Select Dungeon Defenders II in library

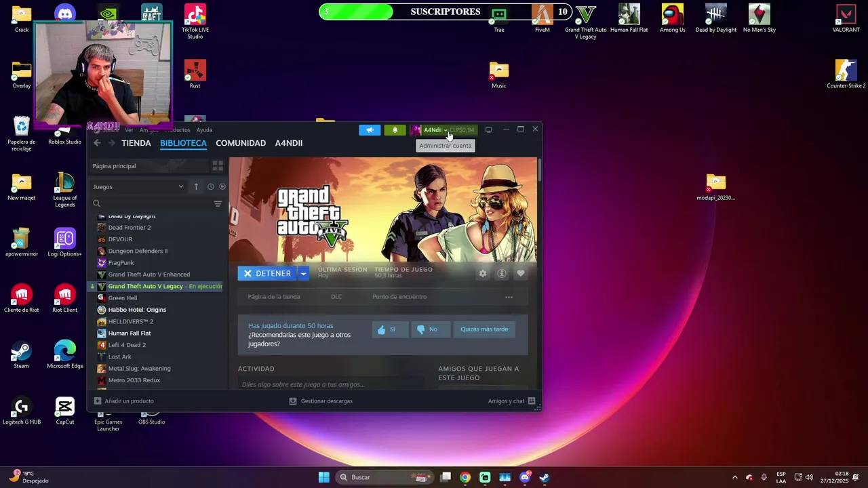pyautogui.click(x=138, y=251)
